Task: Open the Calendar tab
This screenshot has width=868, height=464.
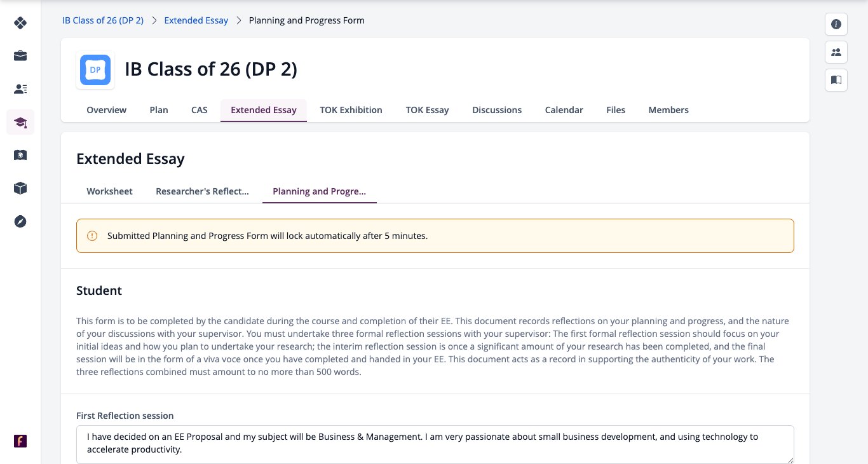Action: [564, 110]
